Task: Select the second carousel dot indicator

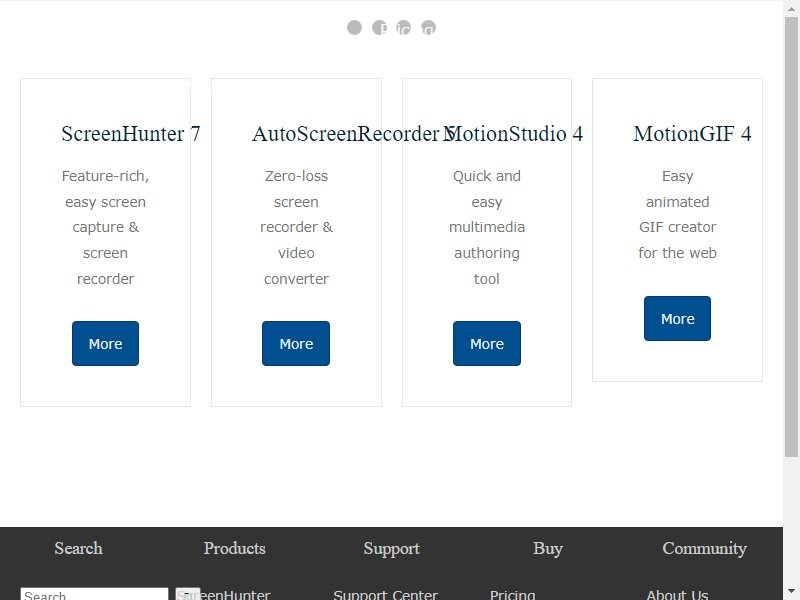Action: [379, 28]
